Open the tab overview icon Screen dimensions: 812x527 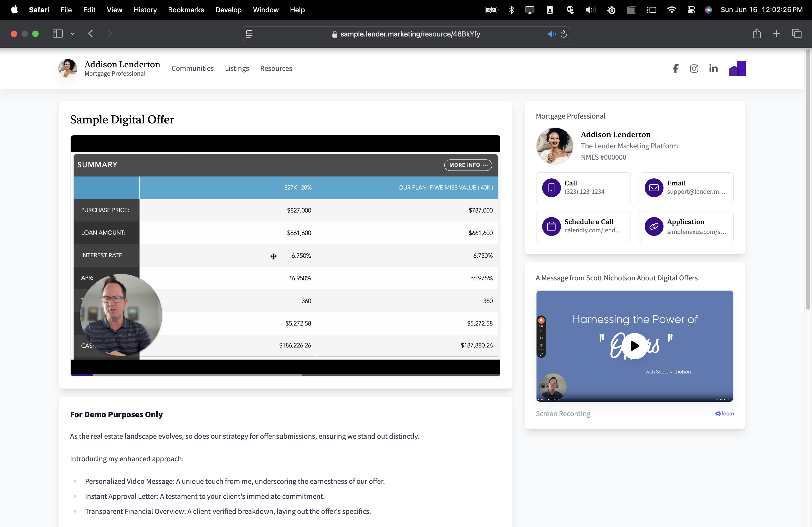click(796, 34)
